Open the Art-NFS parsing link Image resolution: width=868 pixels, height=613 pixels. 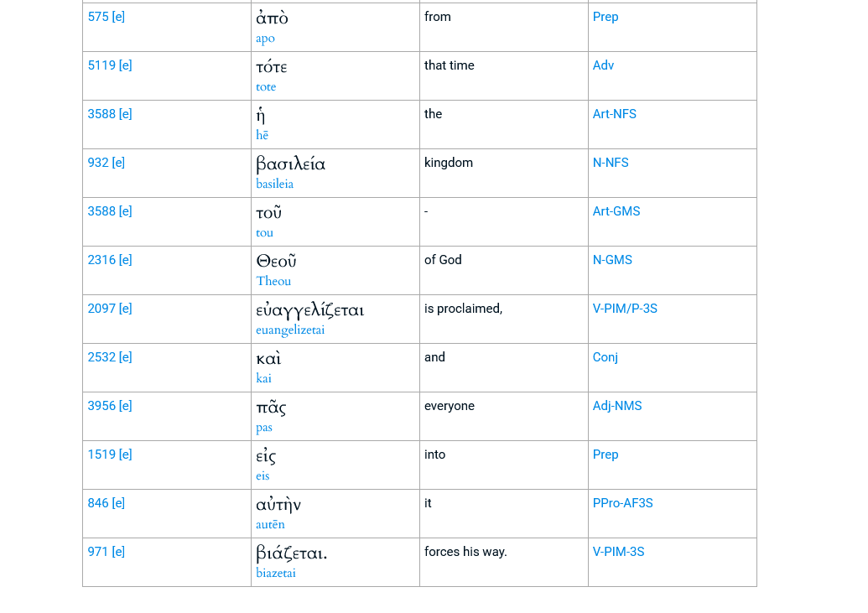coord(615,114)
